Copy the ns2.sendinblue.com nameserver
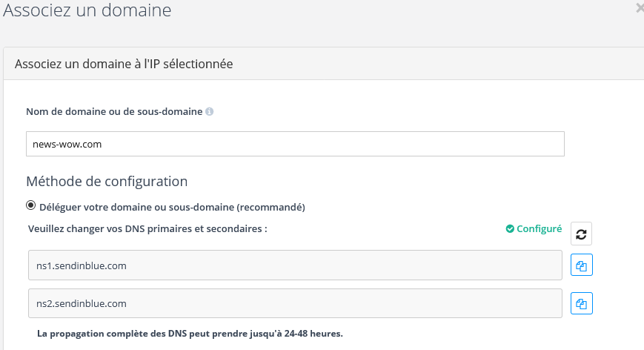Screen dimensions: 644x350 click(581, 303)
